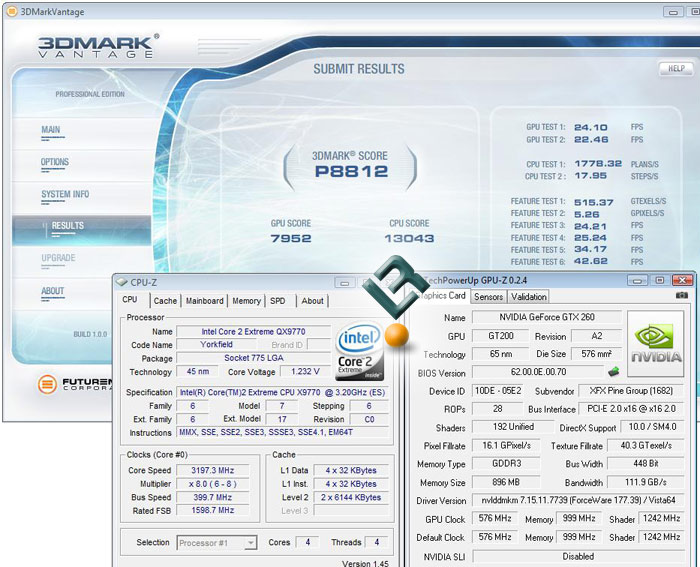Screen dimensions: 700x567
Task: Click the Memory Size value 896 MB
Action: (506, 482)
